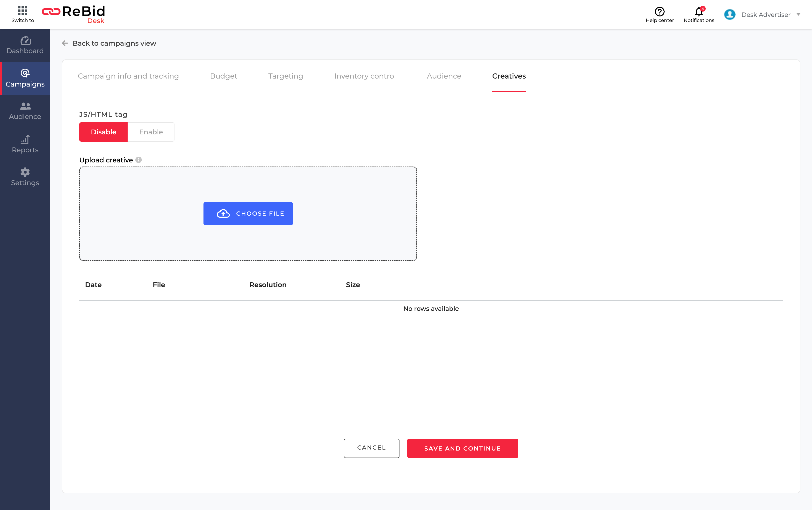Screen dimensions: 812x510
Task: Click Save and Continue button
Action: coord(462,448)
